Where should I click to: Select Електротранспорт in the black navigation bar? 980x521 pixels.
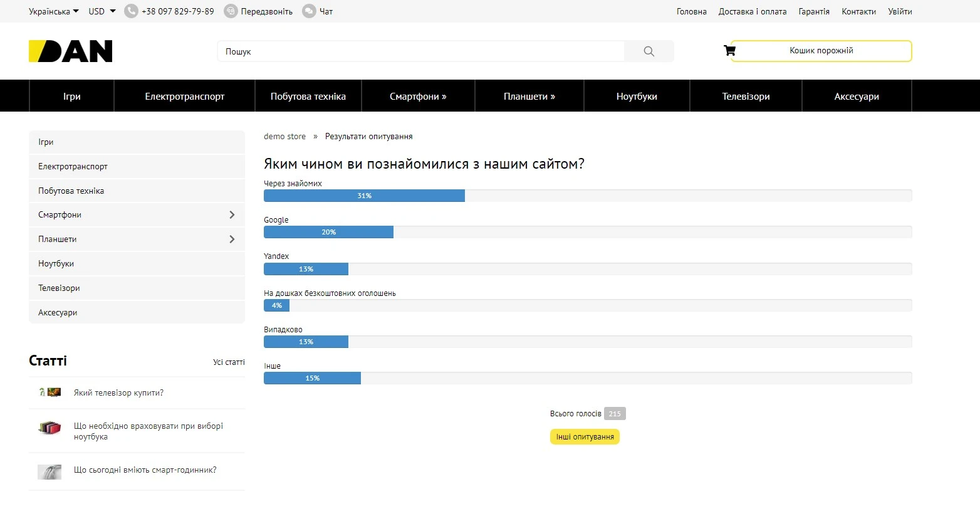pyautogui.click(x=184, y=97)
